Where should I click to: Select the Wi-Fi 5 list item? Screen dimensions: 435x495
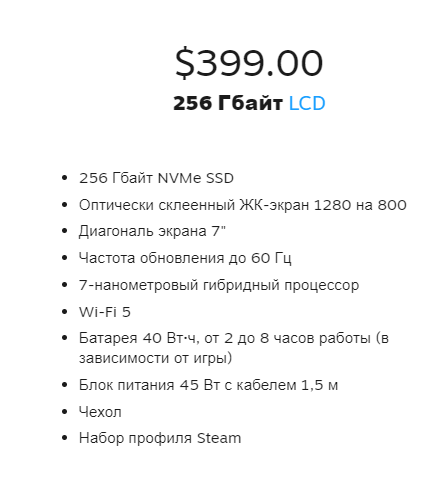[105, 312]
